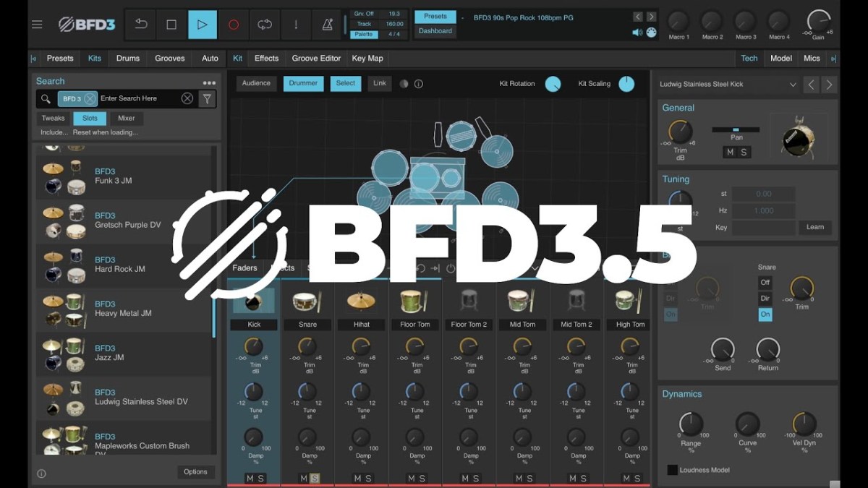
Task: Click the next kit-piece arrow chevron
Action: tap(829, 84)
